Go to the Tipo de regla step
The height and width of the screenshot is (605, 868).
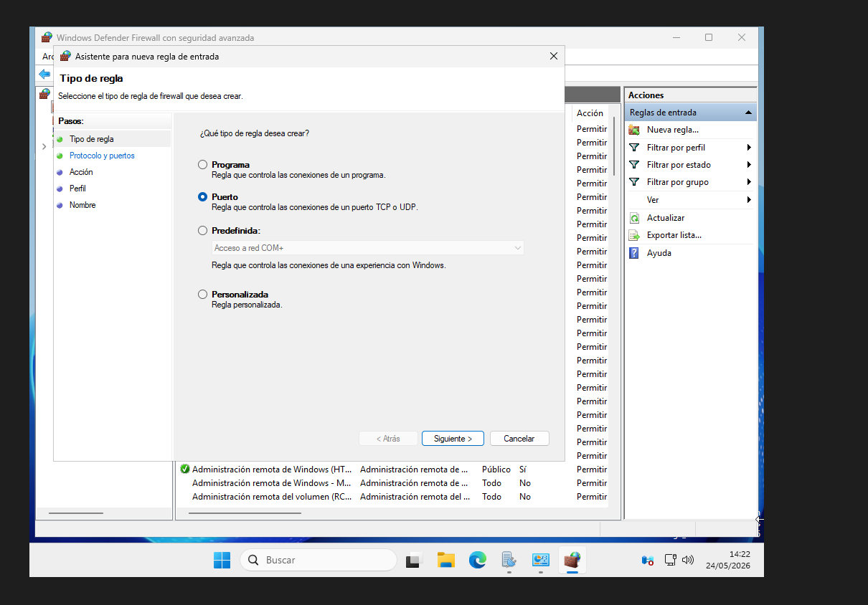[x=91, y=139]
